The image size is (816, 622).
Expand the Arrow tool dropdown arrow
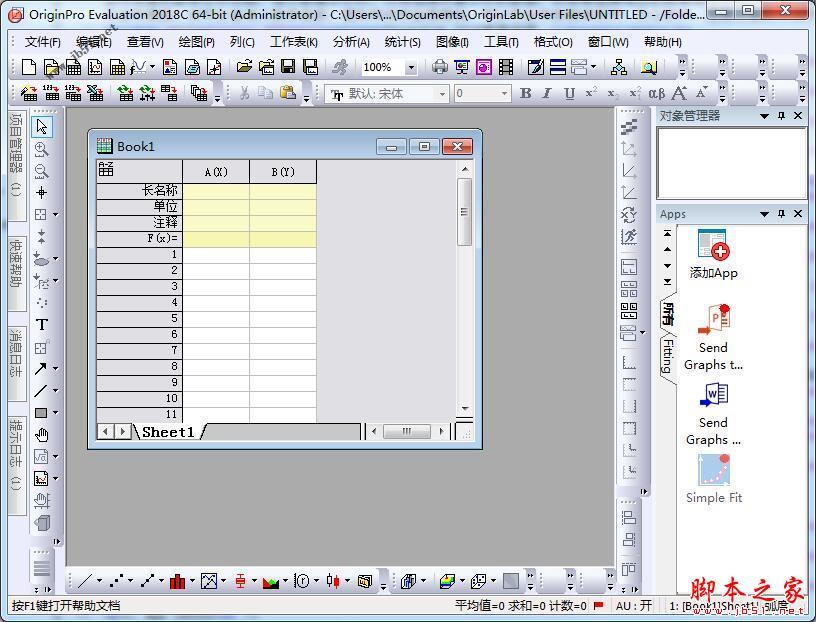(55, 369)
